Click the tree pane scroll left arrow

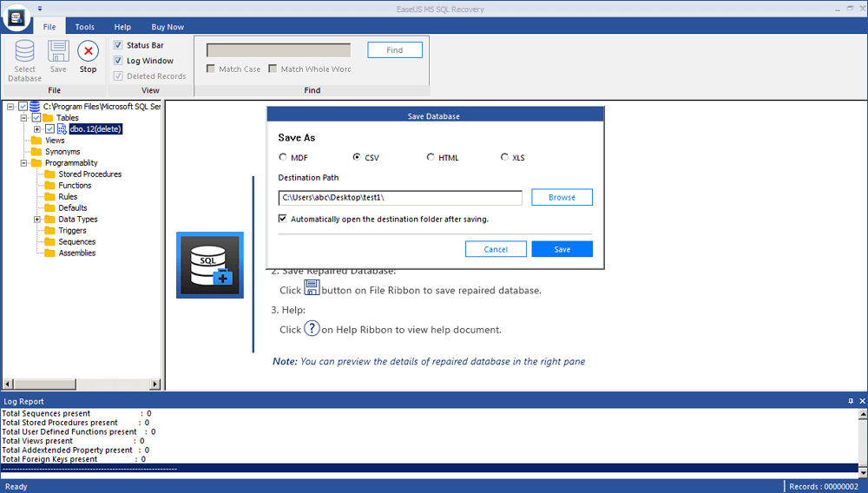point(8,384)
